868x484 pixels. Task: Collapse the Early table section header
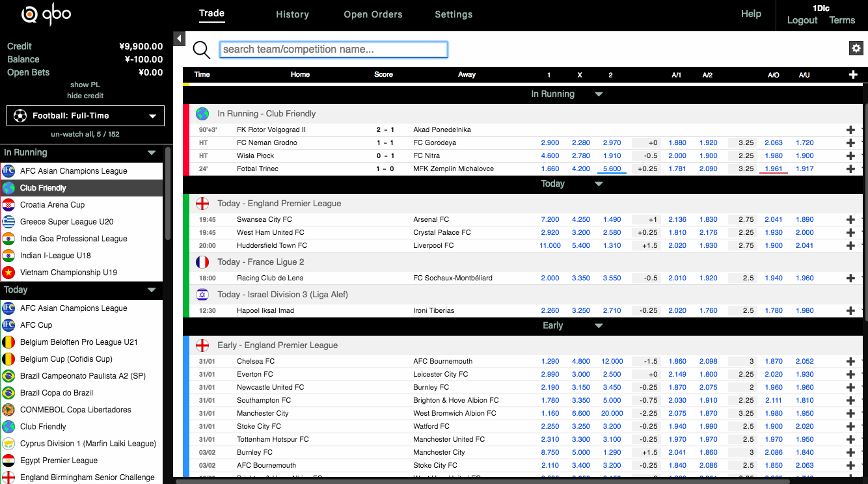[x=599, y=326]
